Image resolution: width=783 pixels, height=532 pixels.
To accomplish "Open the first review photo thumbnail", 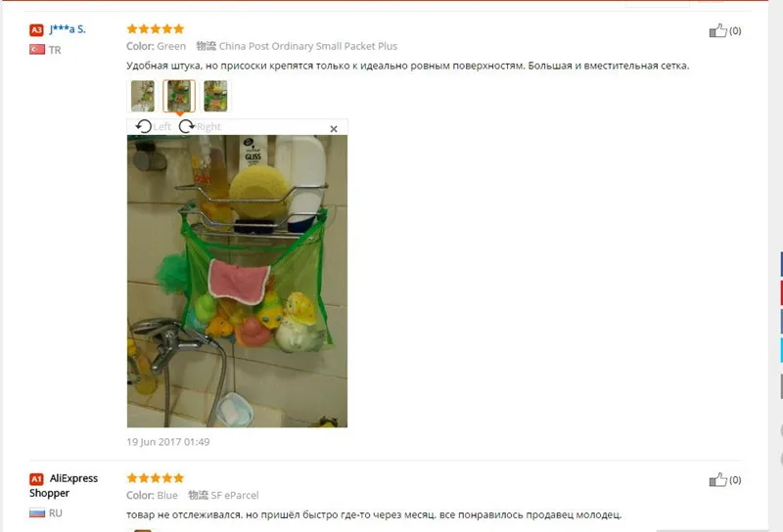I will pos(143,96).
